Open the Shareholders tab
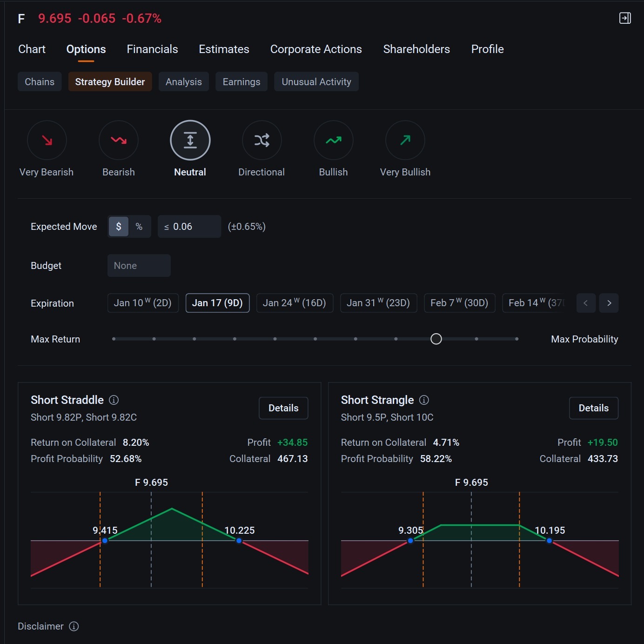Screen dimensions: 644x644 point(416,49)
